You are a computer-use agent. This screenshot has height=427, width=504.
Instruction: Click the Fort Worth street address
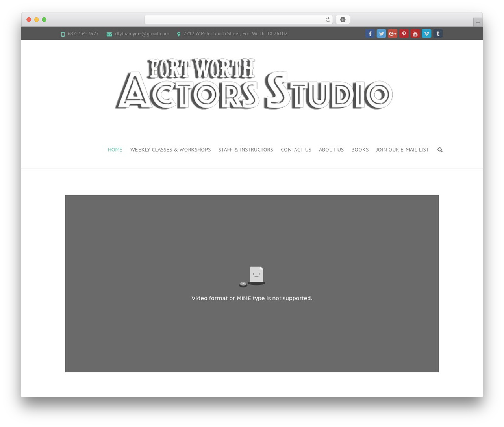coord(235,34)
